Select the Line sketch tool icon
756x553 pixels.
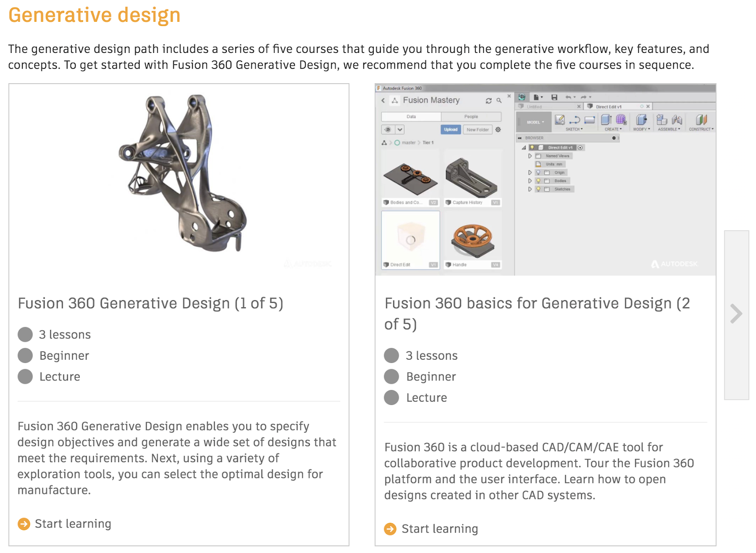point(575,120)
